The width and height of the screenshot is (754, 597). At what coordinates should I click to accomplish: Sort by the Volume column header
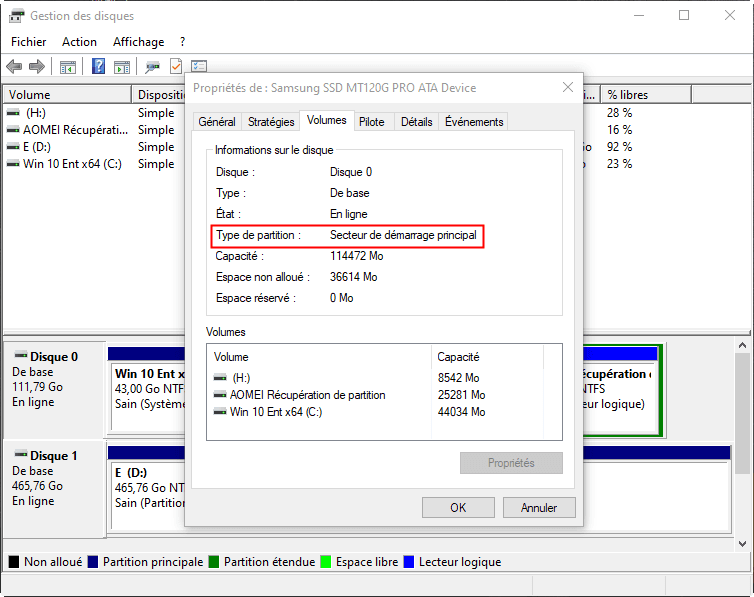[67, 95]
